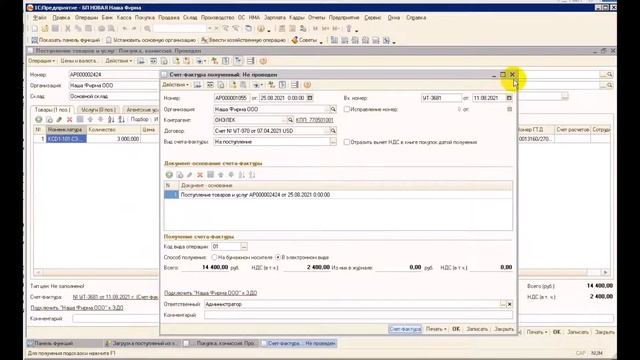The height and width of the screenshot is (360, 640).
Task: Click the КПП link next to Контрагент
Action: (314, 120)
